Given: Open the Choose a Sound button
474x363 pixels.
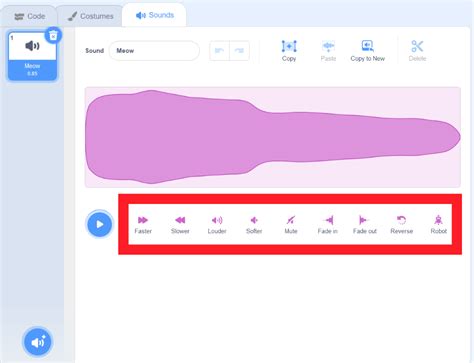Looking at the screenshot, I should point(38,342).
